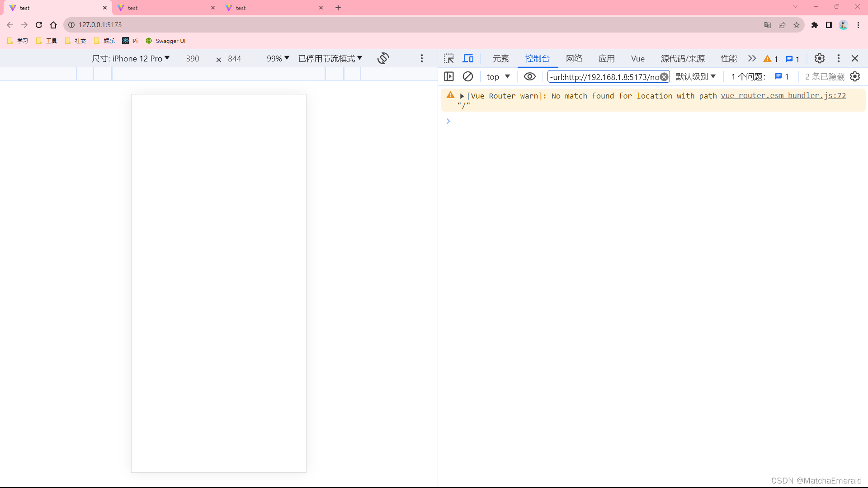Toggle the device toolbar emulation

click(x=468, y=58)
